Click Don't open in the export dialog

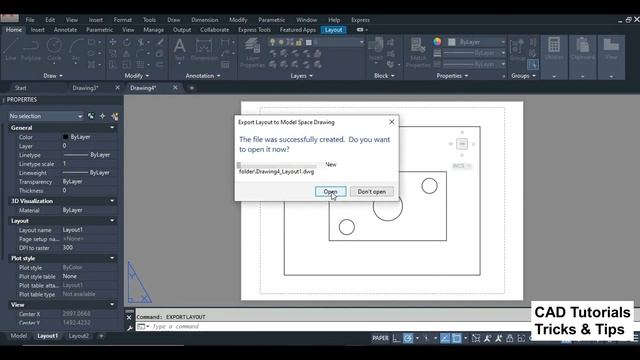click(371, 191)
